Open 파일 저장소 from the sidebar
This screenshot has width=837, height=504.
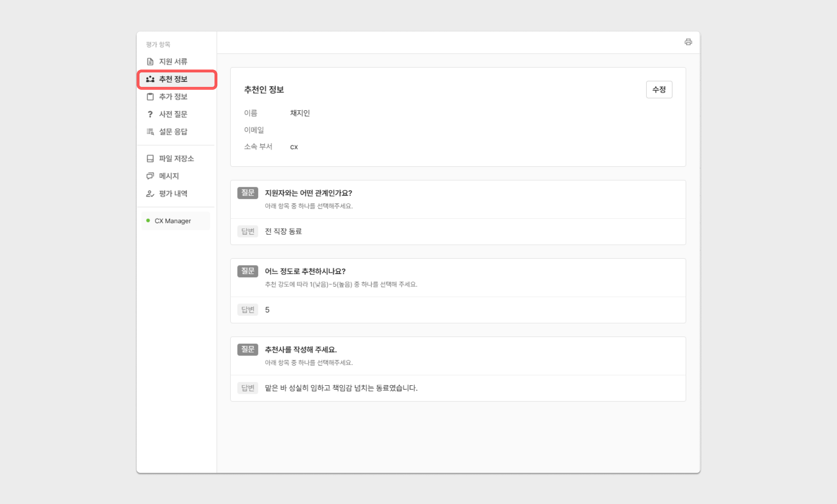coord(176,159)
